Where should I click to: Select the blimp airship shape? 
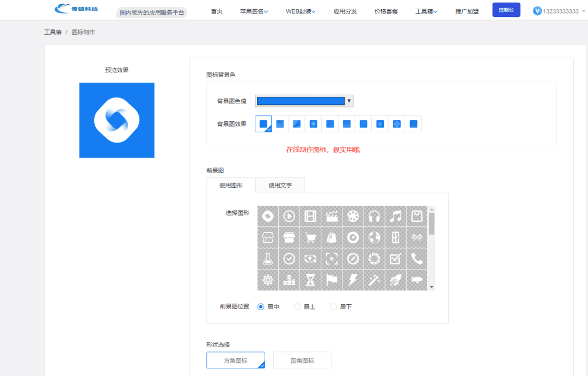point(416,280)
